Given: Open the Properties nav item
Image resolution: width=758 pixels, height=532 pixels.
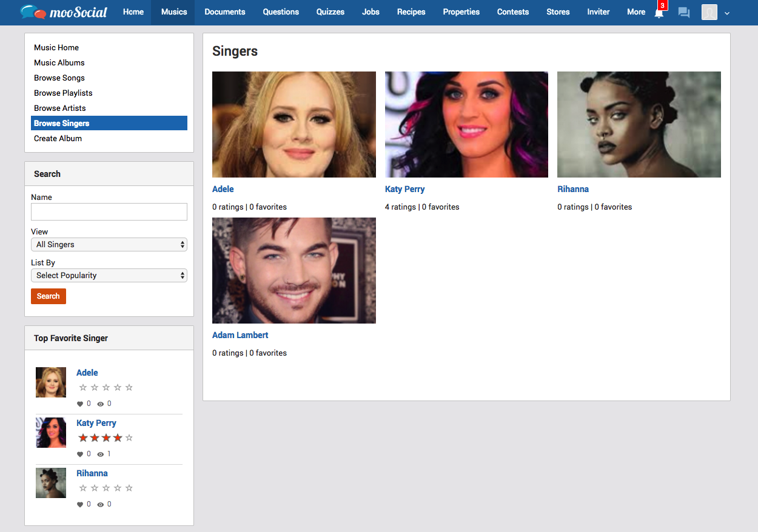Looking at the screenshot, I should 461,12.
